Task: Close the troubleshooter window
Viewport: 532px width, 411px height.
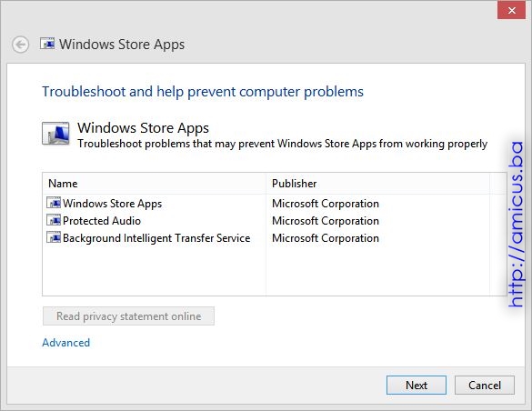Action: (512, 10)
